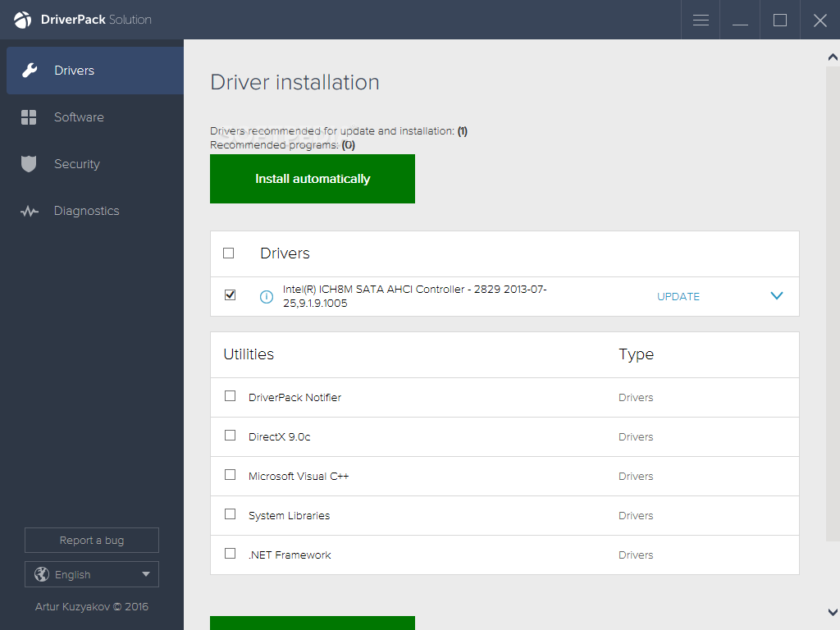The height and width of the screenshot is (630, 840).
Task: Uncheck the Intel ICH8M SATA AHCI Controller driver
Action: 230,294
